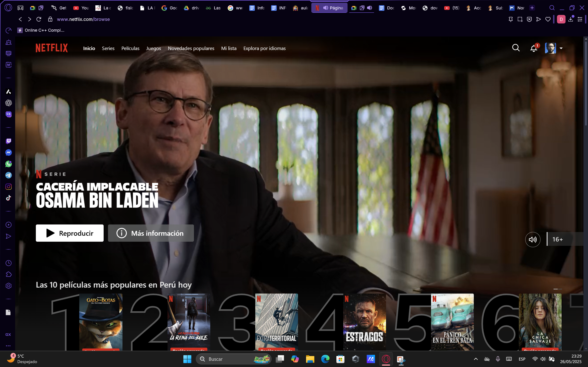The width and height of the screenshot is (588, 367).
Task: Mute the Netflix tab audio
Action: coord(326,8)
